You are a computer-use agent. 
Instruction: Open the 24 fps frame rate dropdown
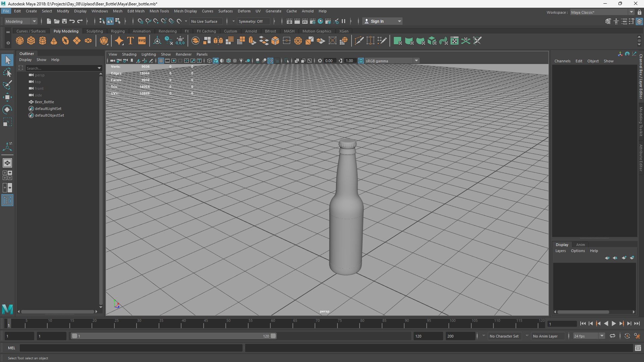click(588, 336)
